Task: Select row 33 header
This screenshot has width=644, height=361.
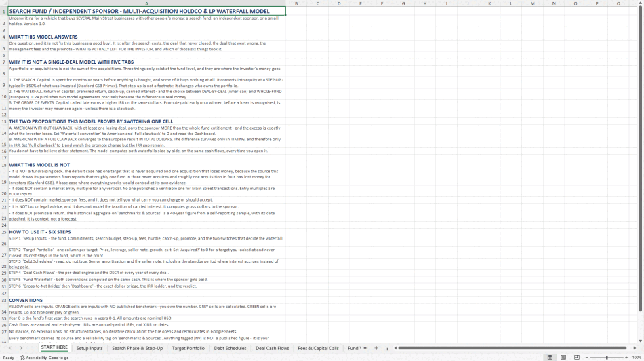Action: 3,300
